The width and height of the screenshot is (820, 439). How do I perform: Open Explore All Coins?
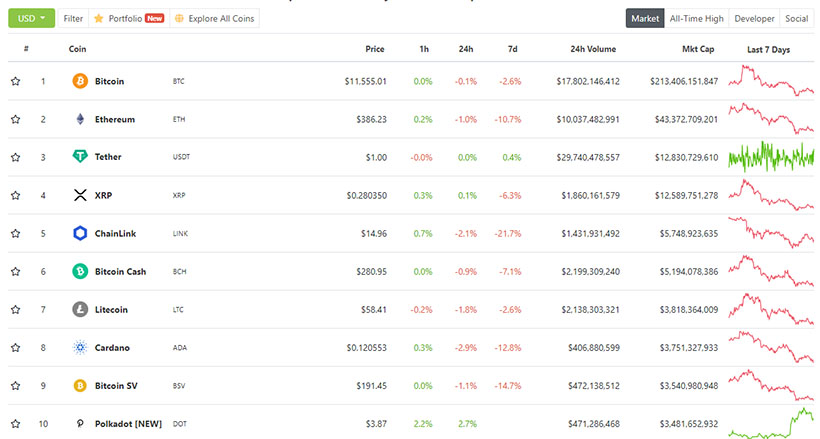coord(215,18)
